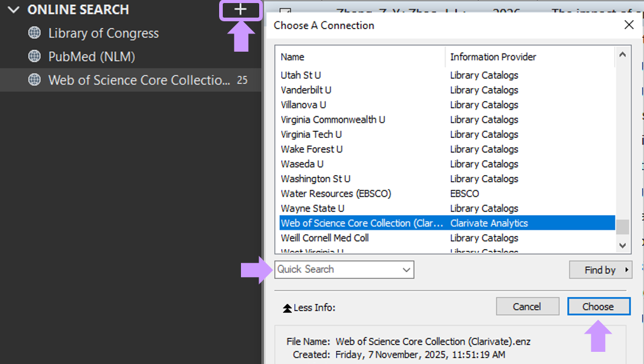The height and width of the screenshot is (364, 644).
Task: Click the connection list scroll down arrow
Action: point(622,246)
